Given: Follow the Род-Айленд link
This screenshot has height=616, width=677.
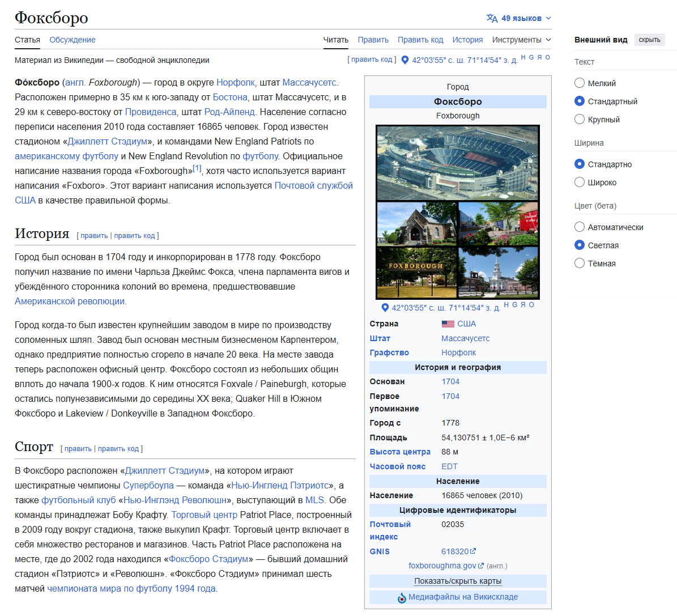Looking at the screenshot, I should pyautogui.click(x=229, y=112).
